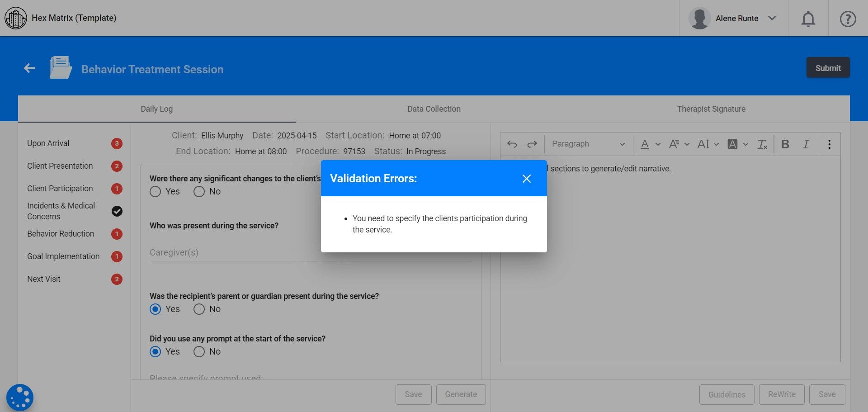Viewport: 868px width, 412px height.
Task: Open the cookie preferences icon
Action: (x=20, y=398)
